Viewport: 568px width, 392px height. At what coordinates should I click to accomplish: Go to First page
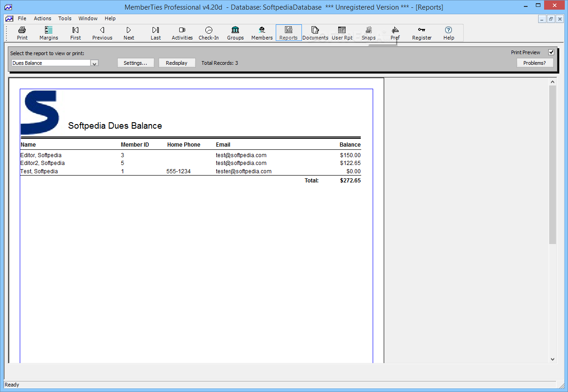tap(75, 33)
